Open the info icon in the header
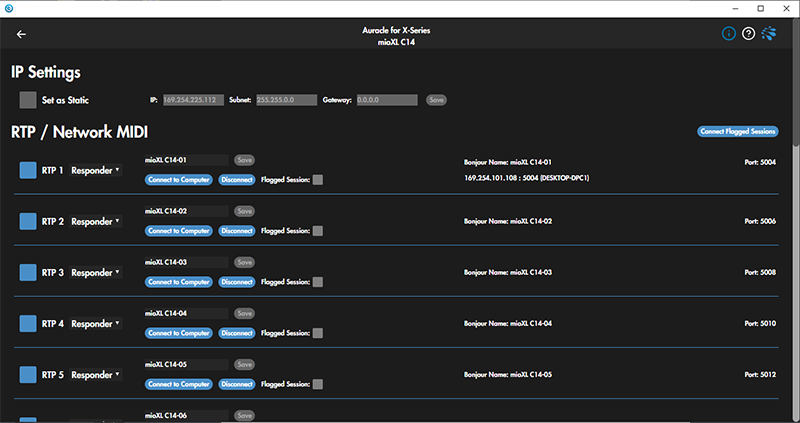Viewport: 800px width, 423px height. coord(729,34)
